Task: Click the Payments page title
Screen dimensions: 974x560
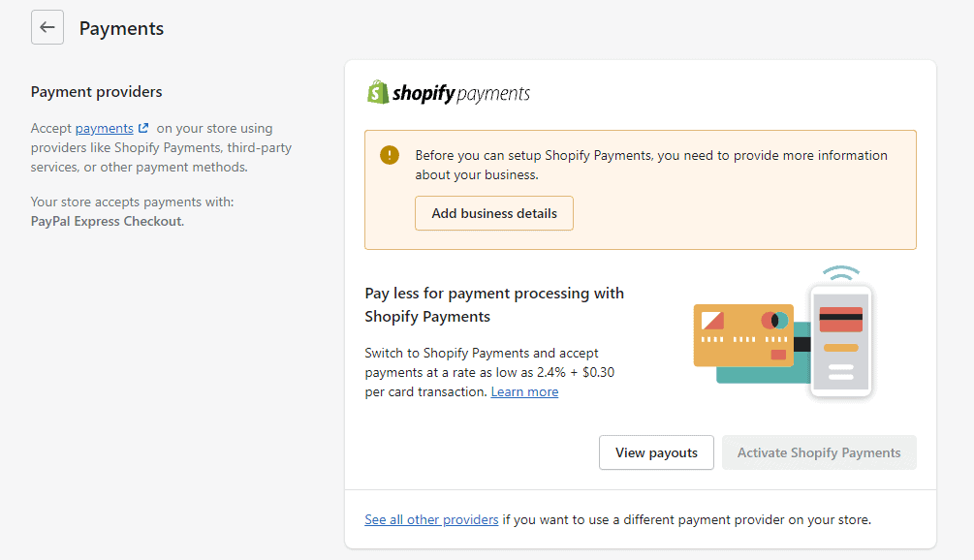Action: [x=121, y=28]
